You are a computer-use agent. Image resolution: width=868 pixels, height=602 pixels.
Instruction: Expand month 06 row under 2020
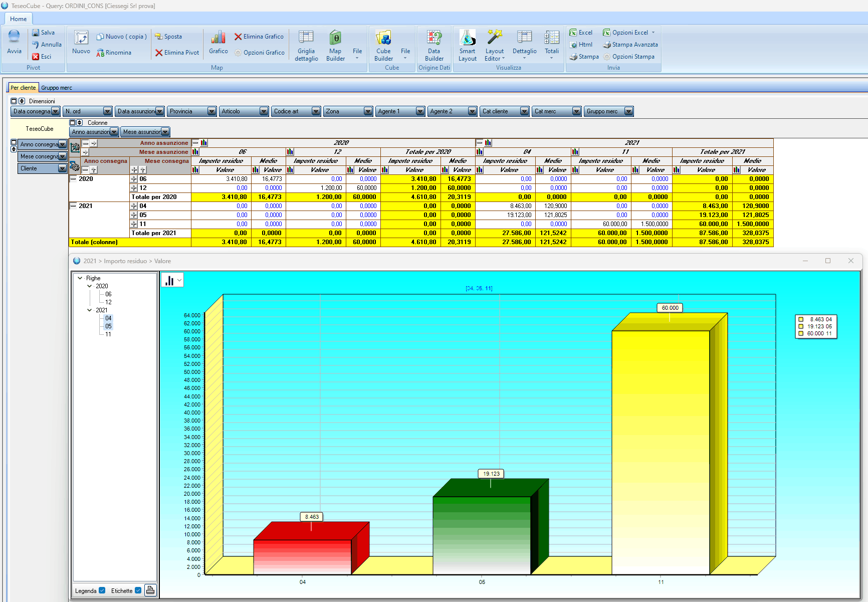134,179
